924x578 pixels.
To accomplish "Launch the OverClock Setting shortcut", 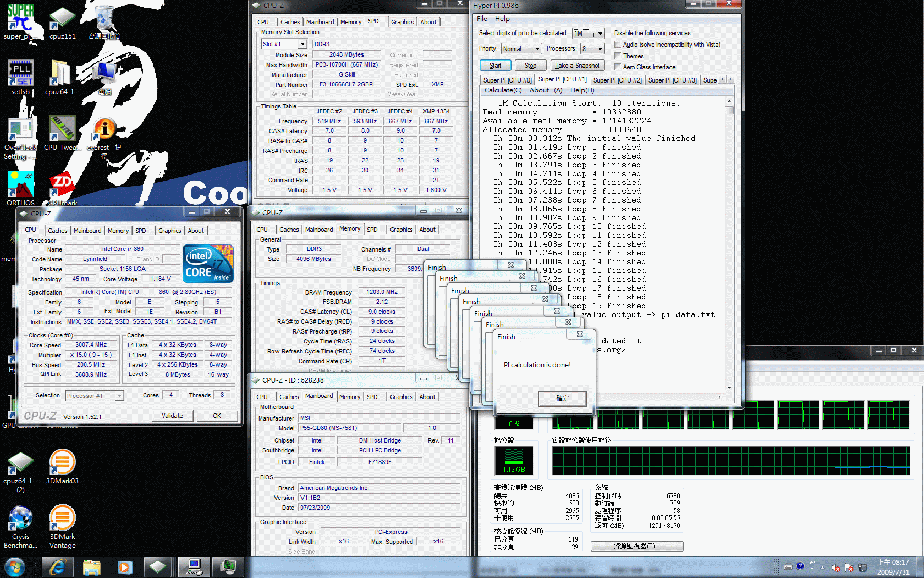I will pyautogui.click(x=20, y=138).
